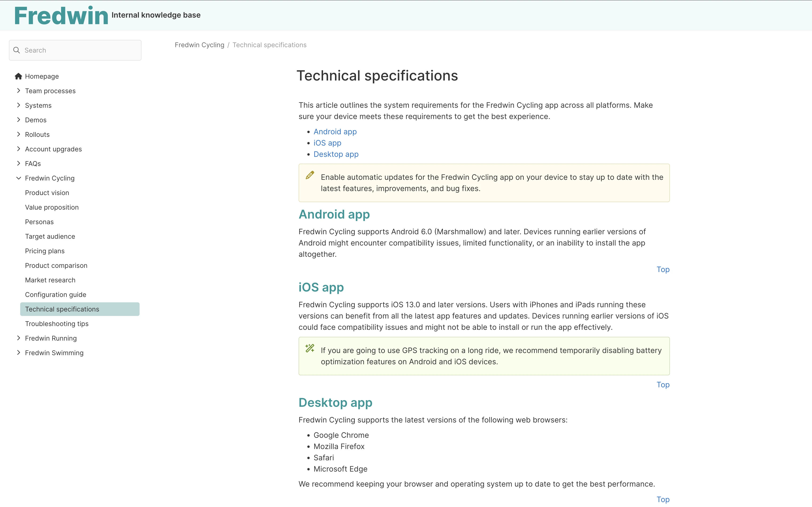812x507 pixels.
Task: Click the Top link under the Android section
Action: 663,269
